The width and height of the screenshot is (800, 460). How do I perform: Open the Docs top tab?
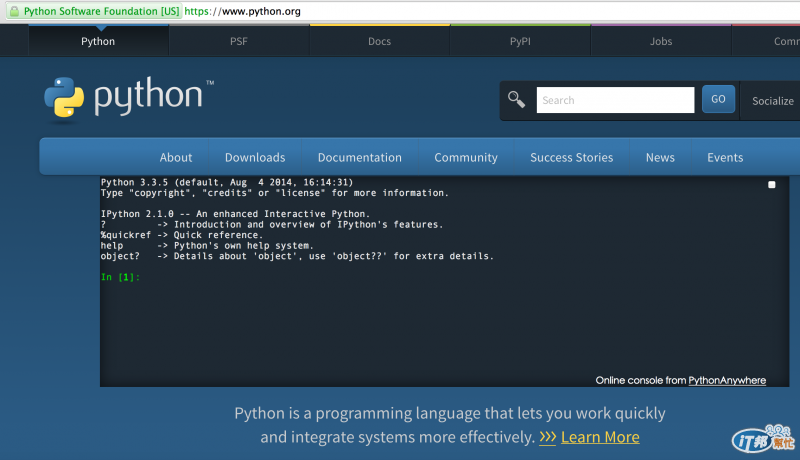(x=380, y=41)
